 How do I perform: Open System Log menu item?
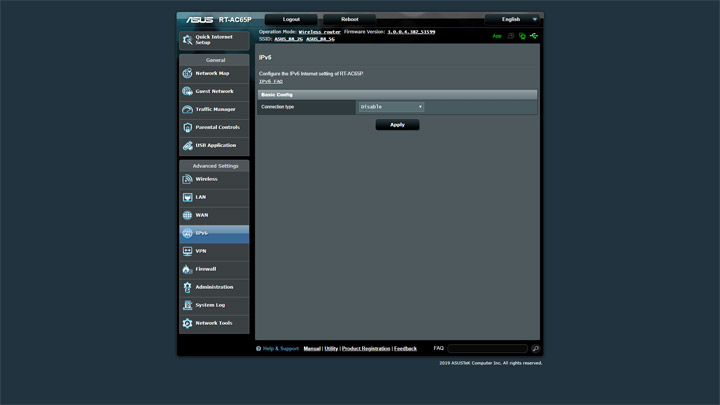pos(214,305)
